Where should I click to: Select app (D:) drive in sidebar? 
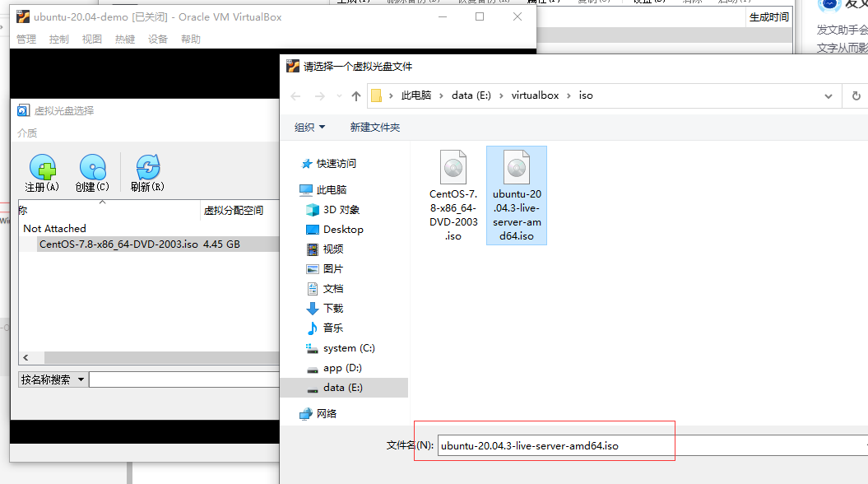click(x=334, y=368)
